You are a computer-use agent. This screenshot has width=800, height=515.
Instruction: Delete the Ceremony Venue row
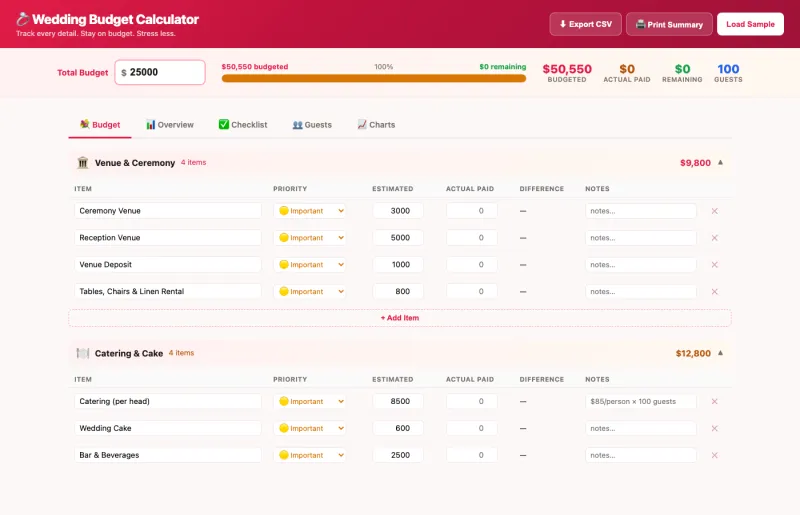(714, 211)
